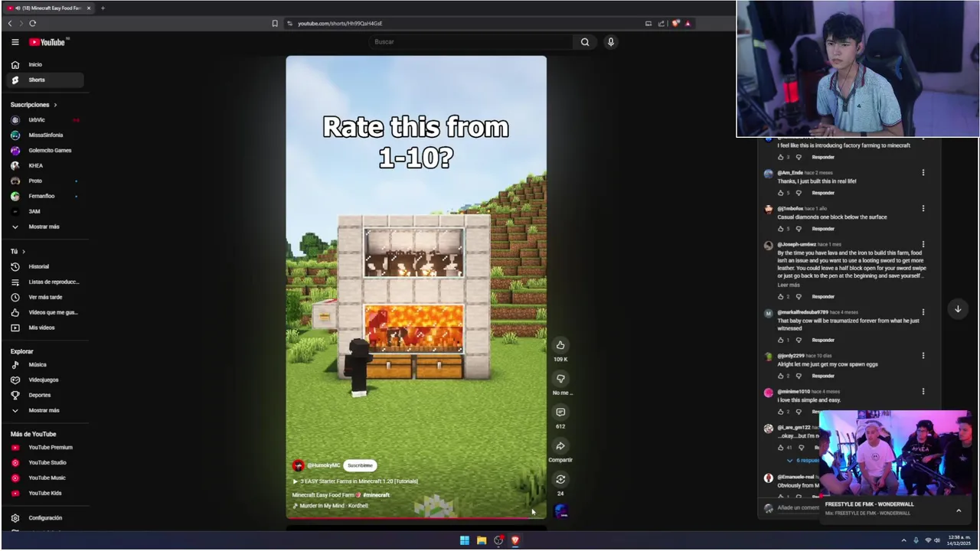The image size is (980, 551).
Task: Go to next Short with down arrow
Action: coord(957,309)
